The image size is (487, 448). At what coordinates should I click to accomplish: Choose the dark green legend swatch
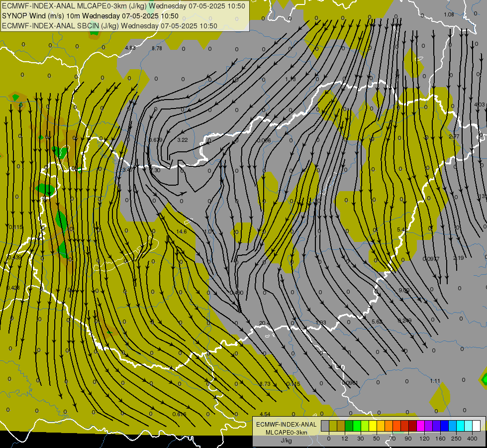(349, 426)
